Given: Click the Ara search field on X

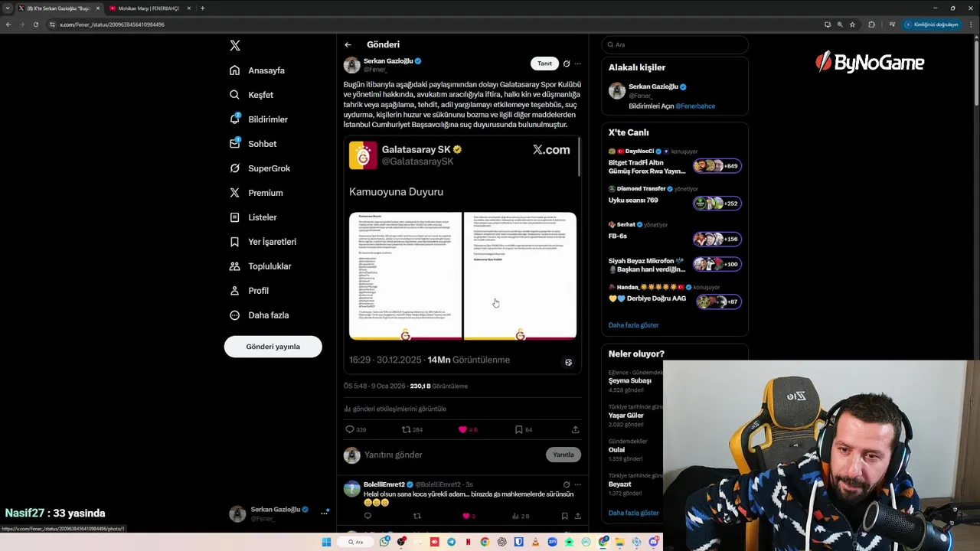Looking at the screenshot, I should (x=675, y=44).
